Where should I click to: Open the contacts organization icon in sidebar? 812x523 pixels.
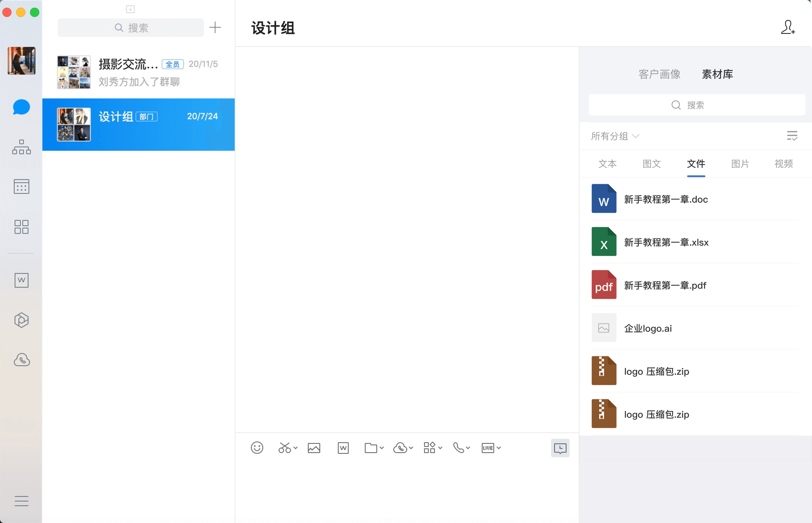coord(21,147)
